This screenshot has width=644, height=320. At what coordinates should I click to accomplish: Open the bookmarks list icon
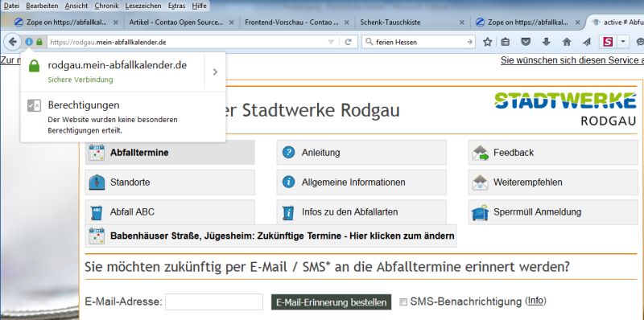[x=506, y=42]
